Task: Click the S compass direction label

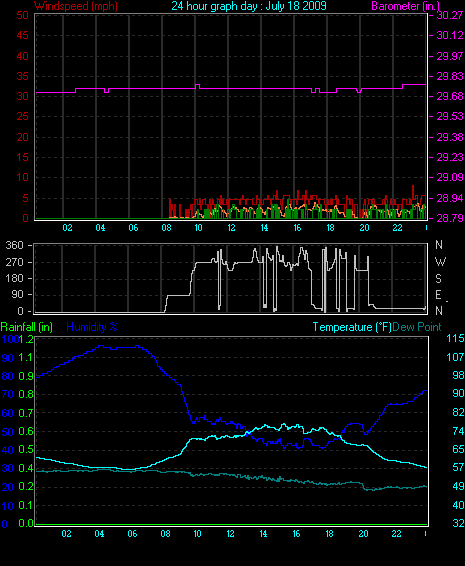Action: pyautogui.click(x=439, y=279)
